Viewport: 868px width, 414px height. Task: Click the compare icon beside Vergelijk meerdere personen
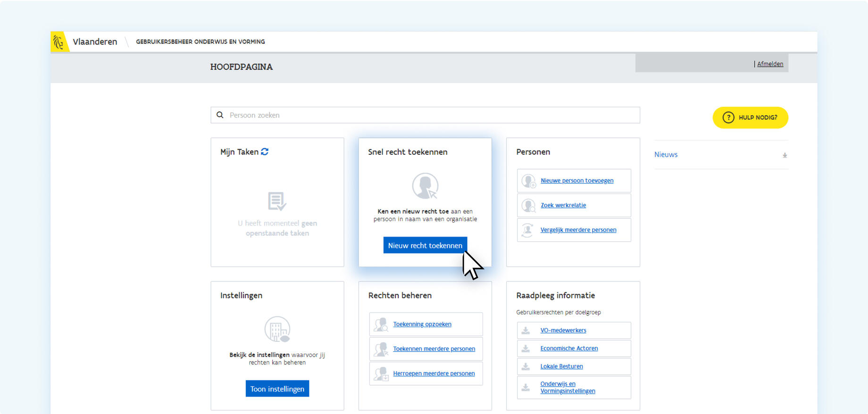[528, 230]
